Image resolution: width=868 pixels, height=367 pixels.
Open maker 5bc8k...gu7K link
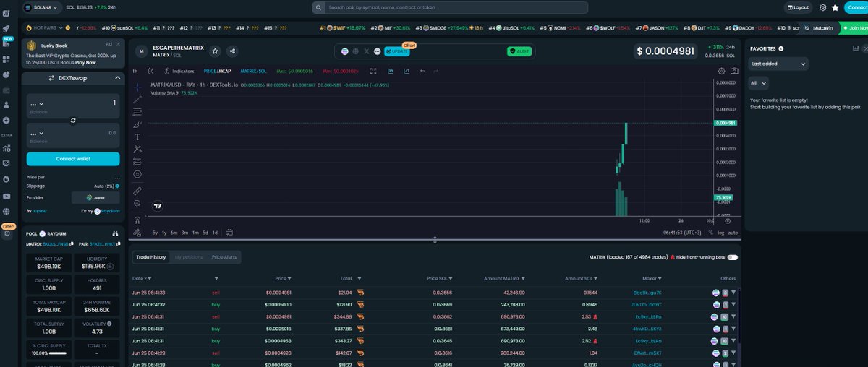pos(647,293)
